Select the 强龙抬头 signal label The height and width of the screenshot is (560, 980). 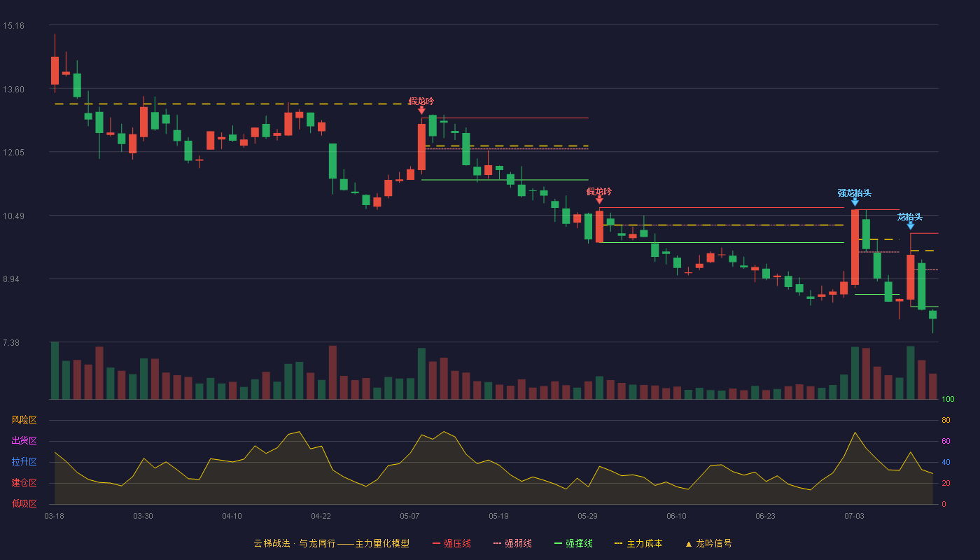[855, 193]
